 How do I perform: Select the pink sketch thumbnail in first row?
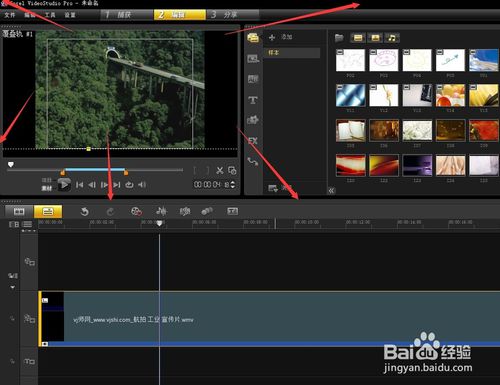[x=384, y=60]
